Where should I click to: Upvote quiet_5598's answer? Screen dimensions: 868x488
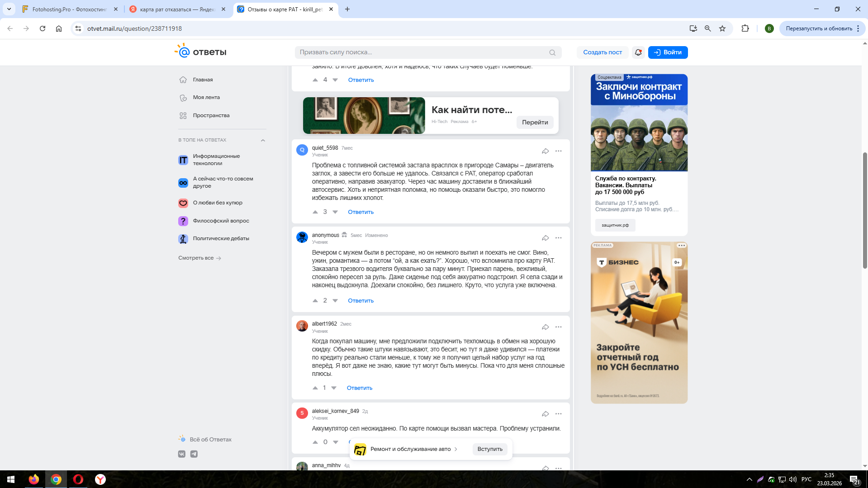point(315,212)
